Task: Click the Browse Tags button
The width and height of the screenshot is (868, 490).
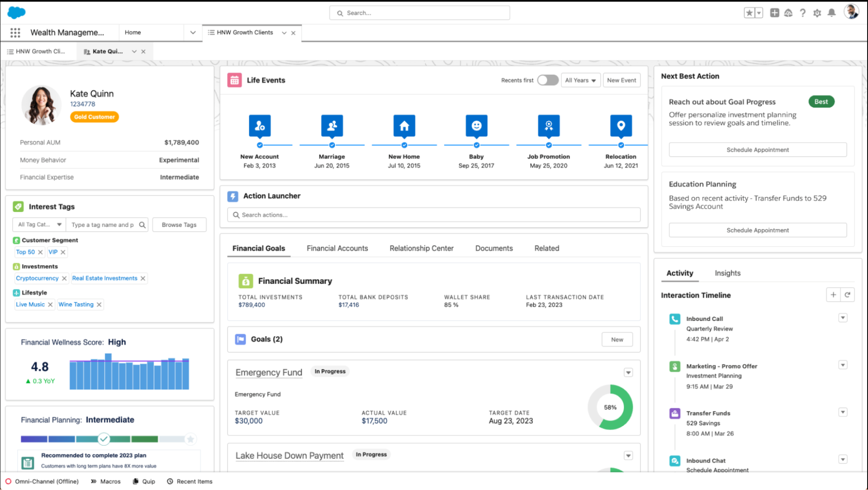Action: 179,225
